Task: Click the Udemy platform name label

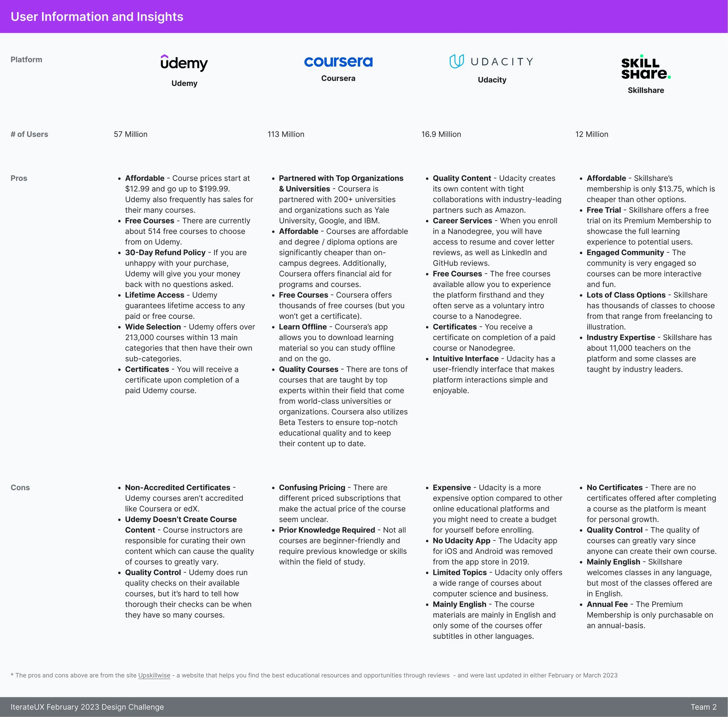Action: [184, 83]
